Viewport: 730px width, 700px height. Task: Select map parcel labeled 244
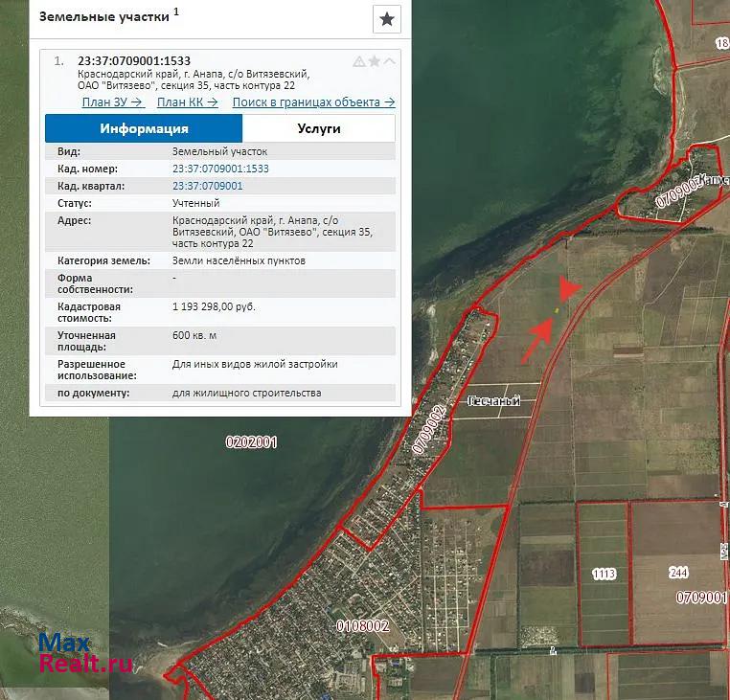coord(678,572)
